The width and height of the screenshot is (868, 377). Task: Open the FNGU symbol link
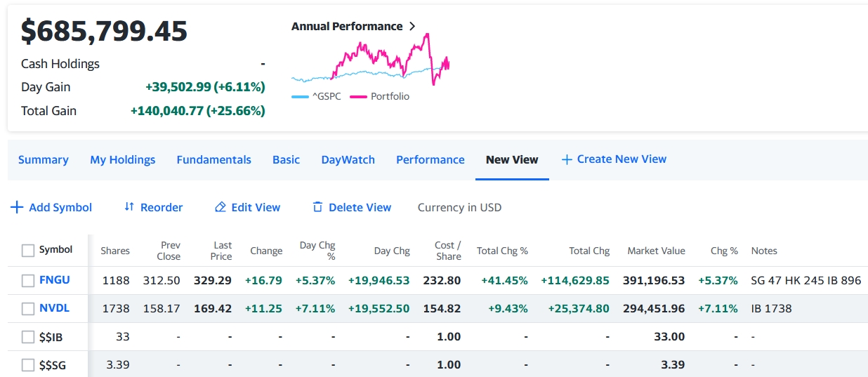click(54, 280)
